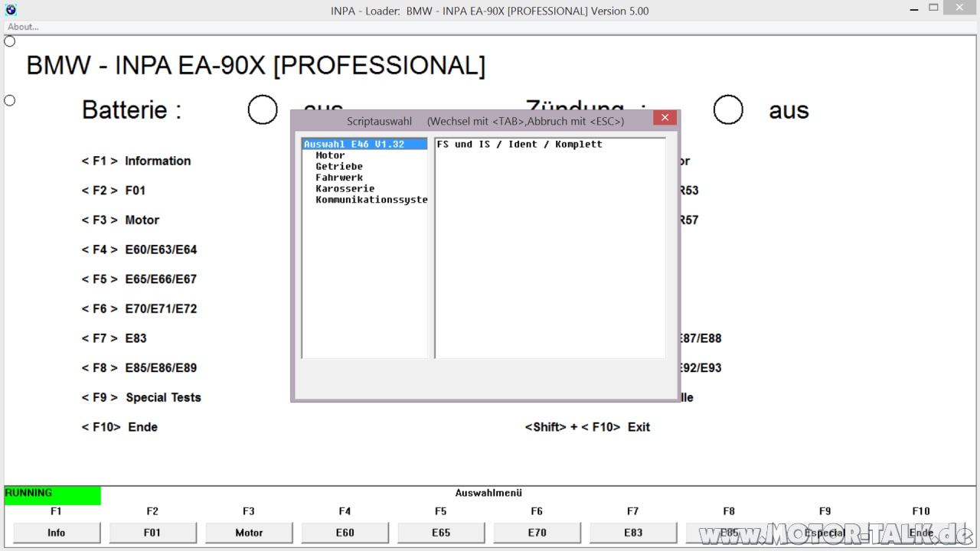Screen dimensions: 980x551
Task: Close the Scriptauswahl dialog
Action: (665, 118)
